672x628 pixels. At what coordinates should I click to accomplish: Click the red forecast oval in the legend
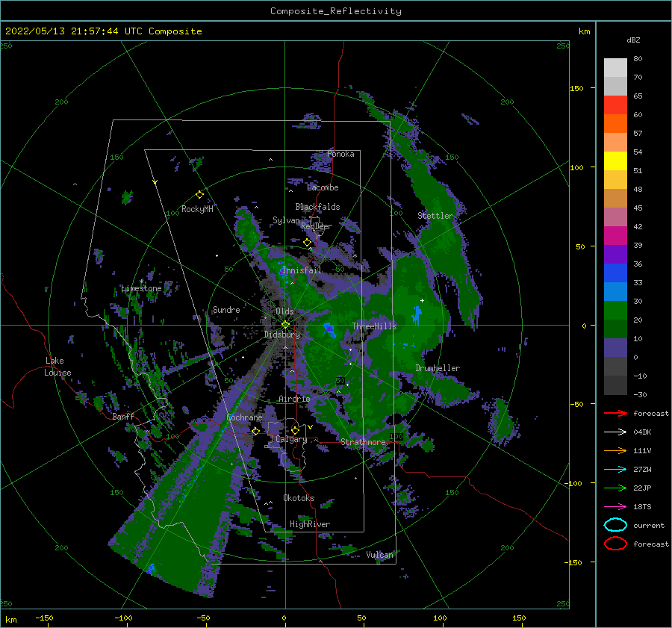tap(615, 544)
